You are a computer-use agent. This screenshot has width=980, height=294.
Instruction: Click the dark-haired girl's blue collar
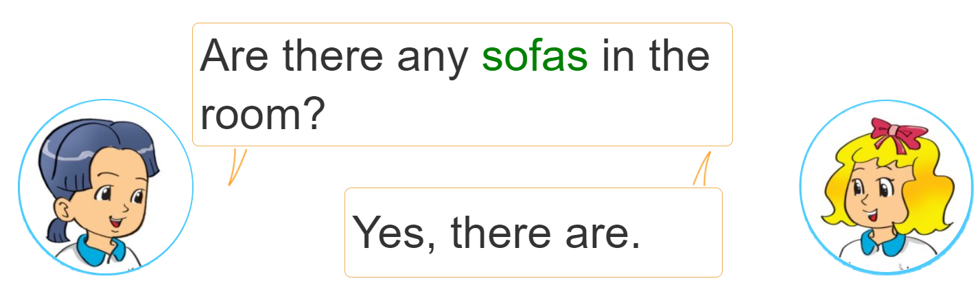coord(101,249)
